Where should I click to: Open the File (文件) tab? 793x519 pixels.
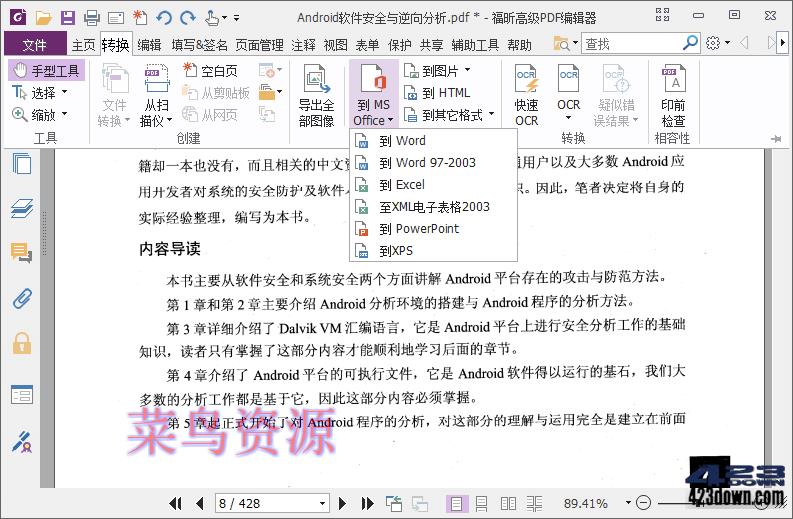[35, 45]
